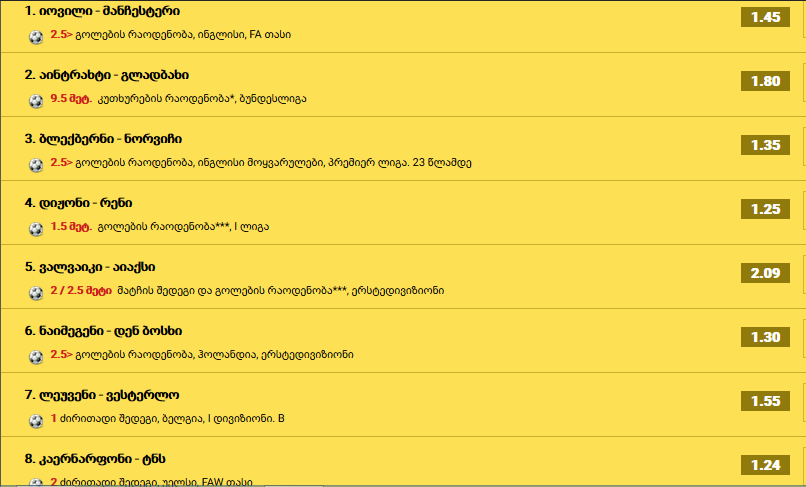Click the 2 / 2.5 მეტი bet label
The image size is (806, 487).
point(81,291)
